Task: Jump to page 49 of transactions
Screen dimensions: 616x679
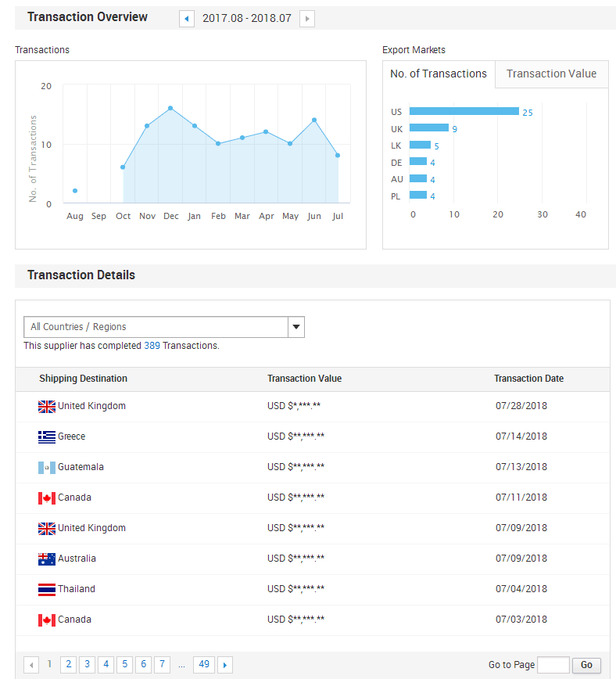Action: pos(204,664)
